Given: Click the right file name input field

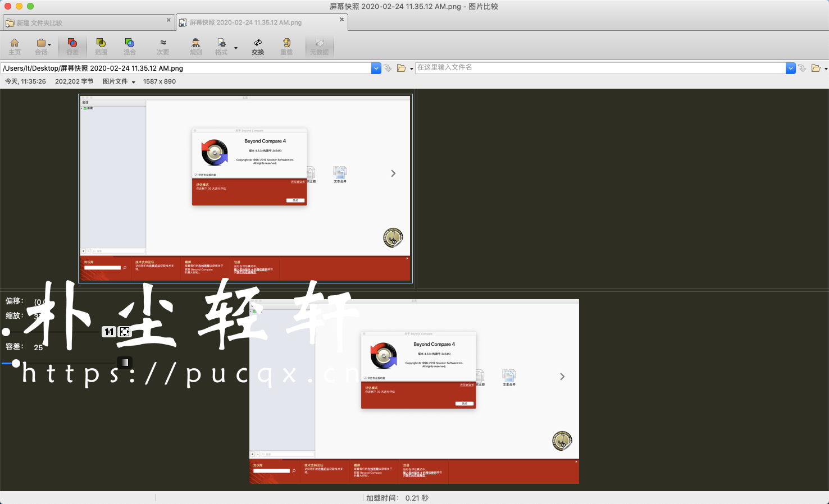Looking at the screenshot, I should coord(600,68).
